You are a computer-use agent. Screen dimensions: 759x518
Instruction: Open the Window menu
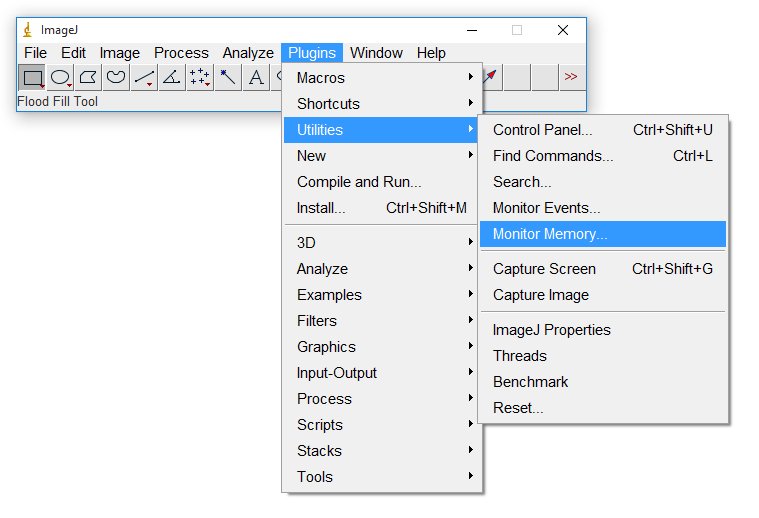376,53
